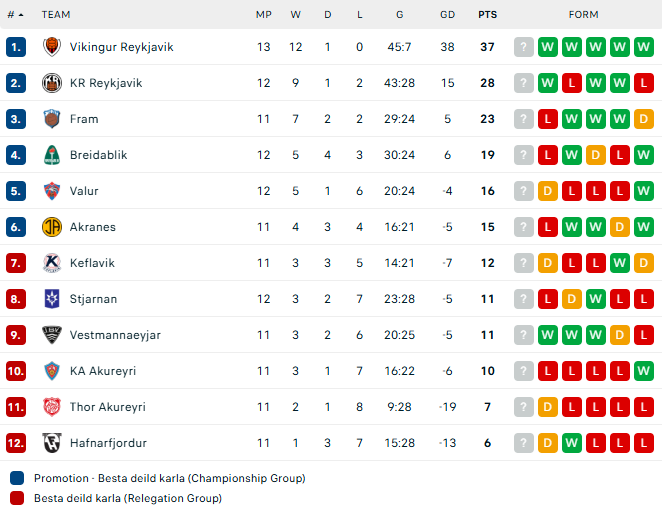Click the Vestmannaeyjar IBV crest

[52, 335]
